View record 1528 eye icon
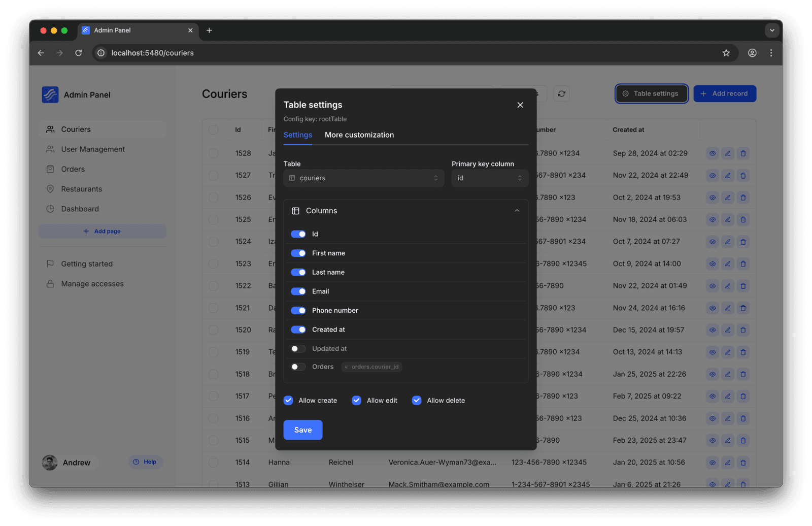The image size is (812, 526). [x=713, y=153]
